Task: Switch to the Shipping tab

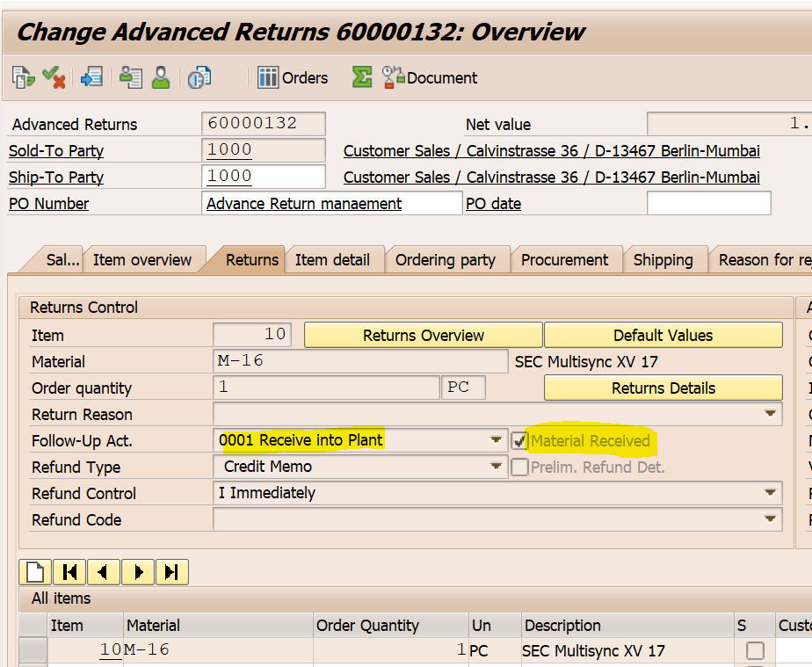Action: (x=665, y=259)
